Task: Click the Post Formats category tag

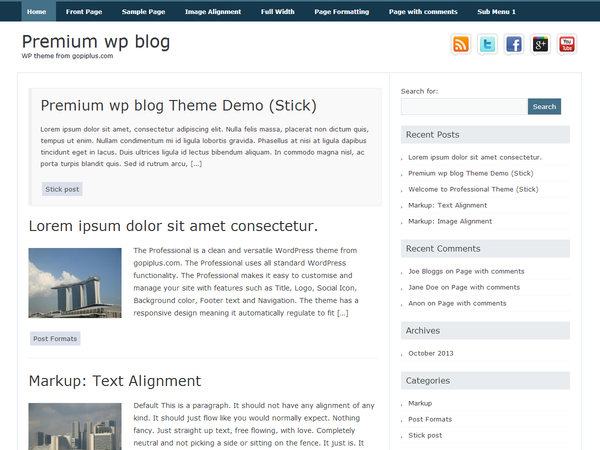Action: (55, 339)
